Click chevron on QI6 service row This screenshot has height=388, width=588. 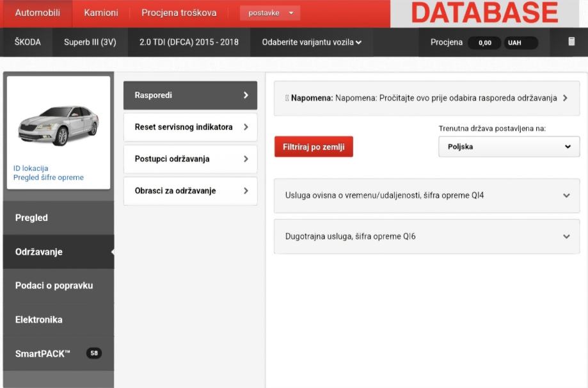tap(566, 236)
